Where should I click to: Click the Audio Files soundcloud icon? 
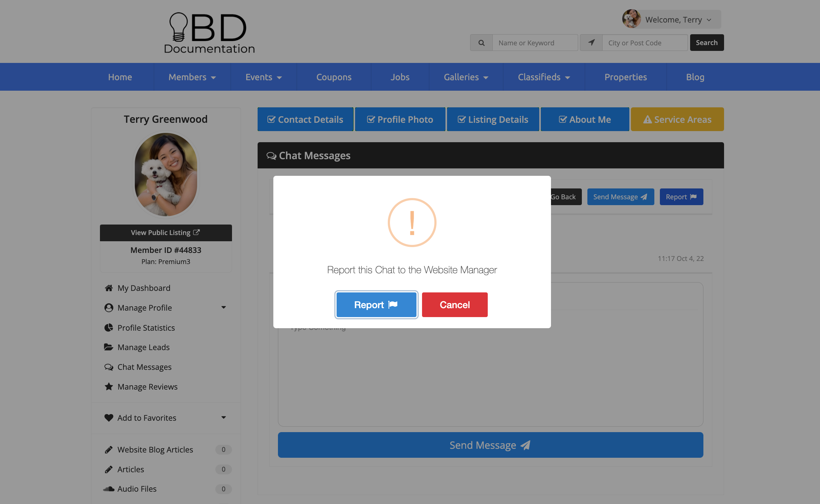109,489
